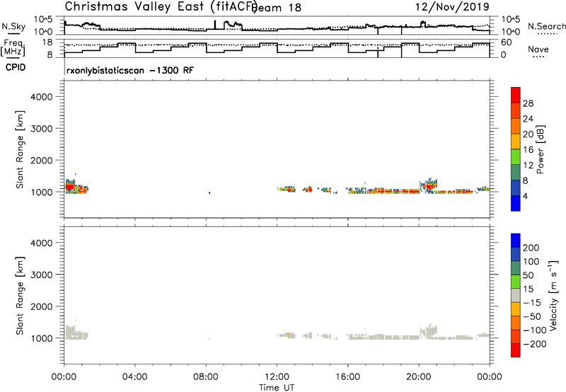Click the Power [dB] colorbar title
Screen dimensions: 566x392
tap(540, 149)
